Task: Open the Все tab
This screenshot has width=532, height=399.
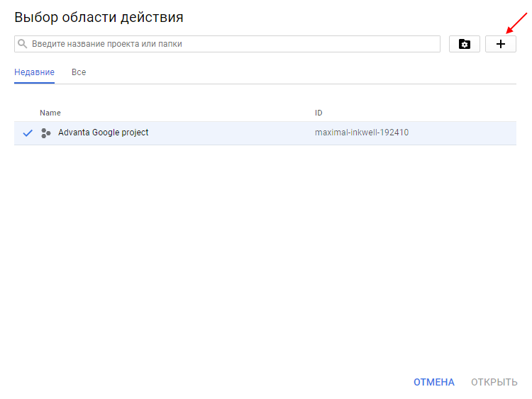Action: (79, 72)
